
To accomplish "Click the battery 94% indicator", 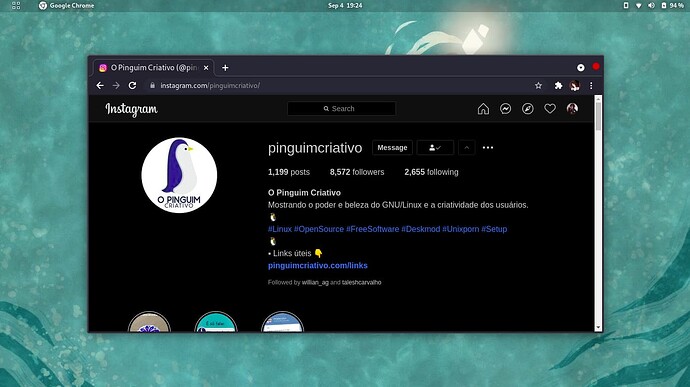I will point(672,6).
